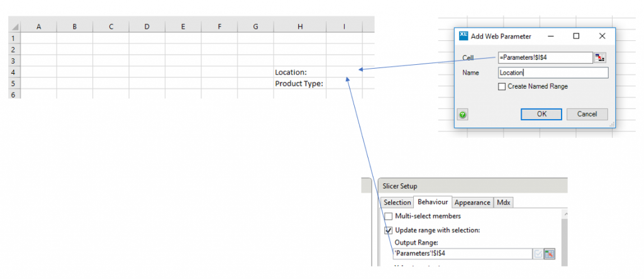Click the select-all corner of the spreadsheet

(x=14, y=26)
